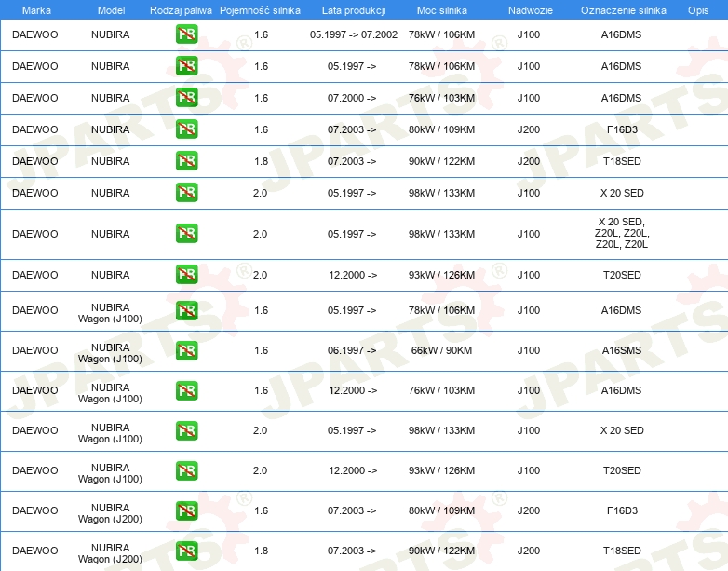Click the fuel icon in Wagon (J100) T20SED row
Viewport: 728px width, 571px height.
(x=186, y=470)
